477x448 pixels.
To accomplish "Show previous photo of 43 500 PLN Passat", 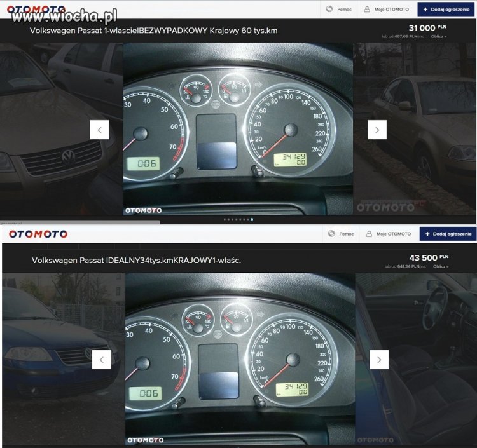I will tap(102, 360).
